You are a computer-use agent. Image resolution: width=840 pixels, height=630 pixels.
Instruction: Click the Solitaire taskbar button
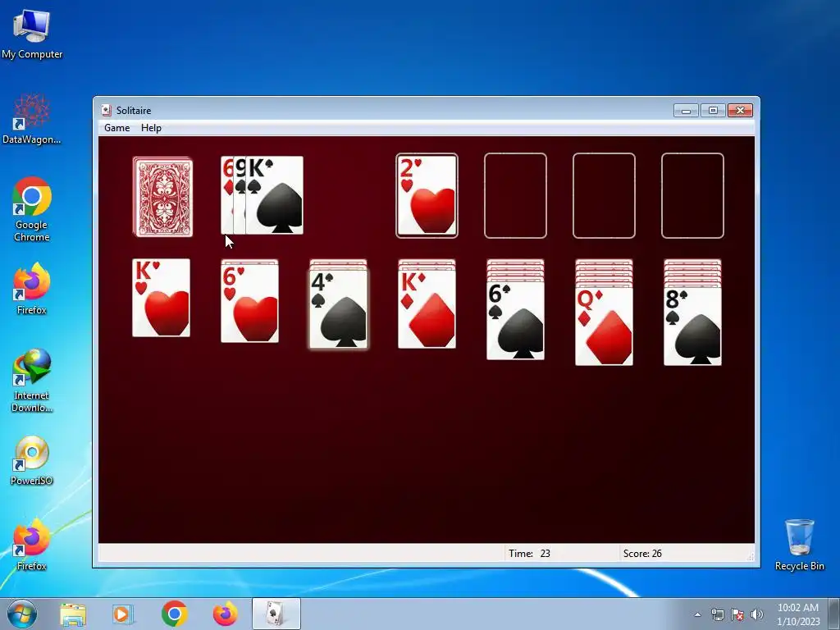276,614
